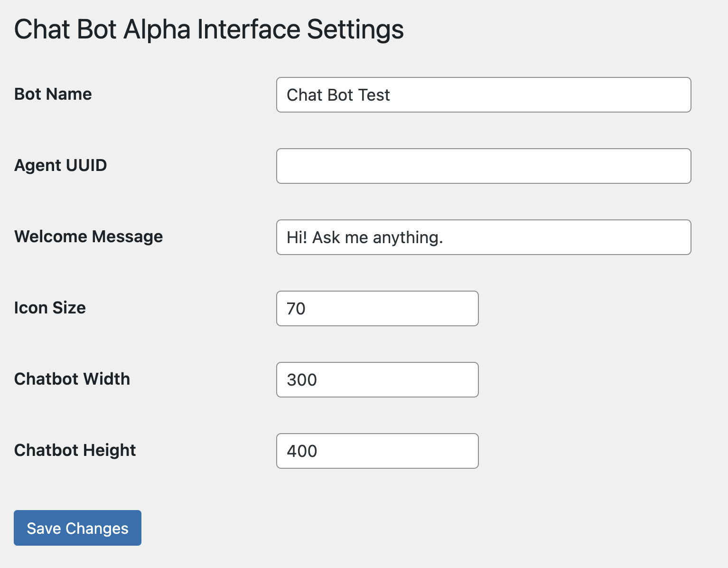Place cursor on the value 70

tap(296, 309)
